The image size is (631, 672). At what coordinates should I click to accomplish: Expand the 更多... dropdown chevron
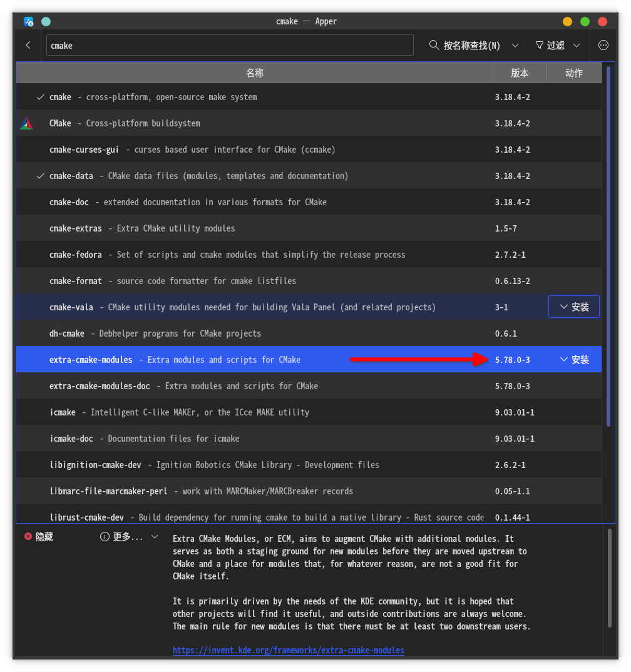point(155,537)
